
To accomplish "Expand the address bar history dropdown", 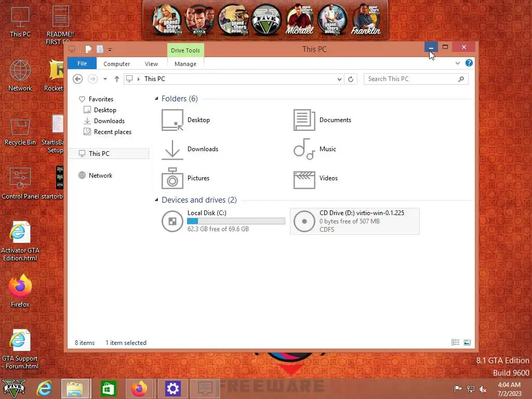I will tap(339, 79).
